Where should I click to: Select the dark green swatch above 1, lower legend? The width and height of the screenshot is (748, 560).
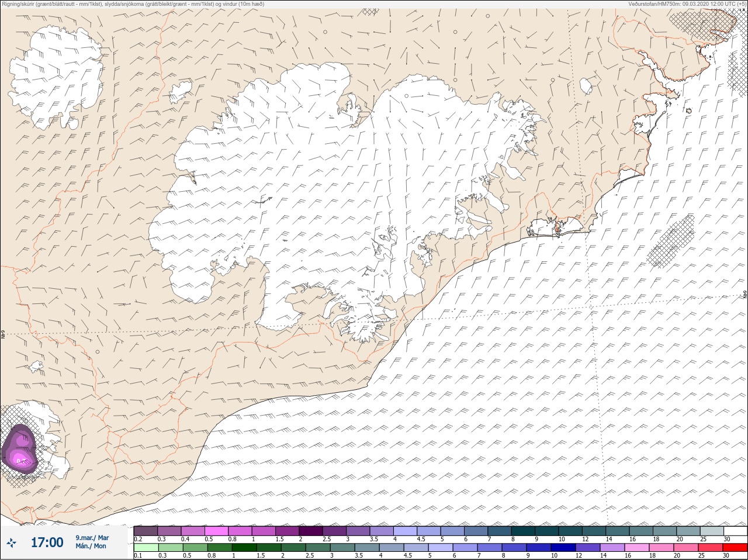tap(243, 548)
